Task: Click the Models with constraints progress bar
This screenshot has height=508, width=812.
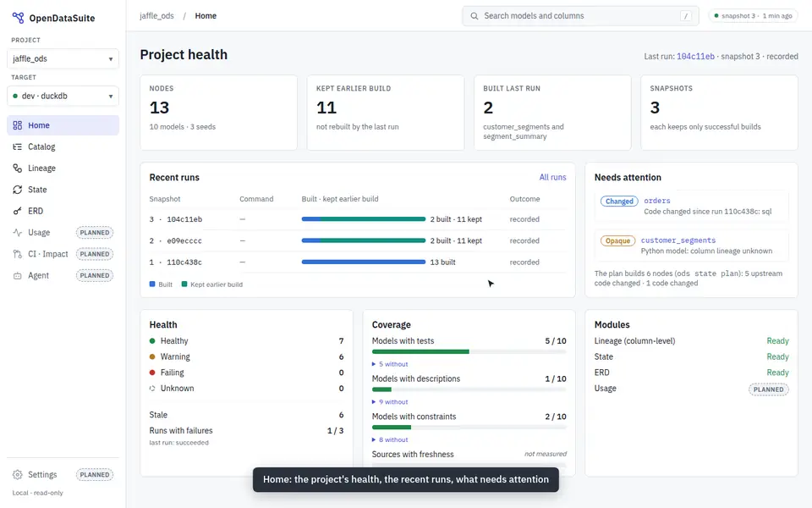Action: pyautogui.click(x=469, y=428)
